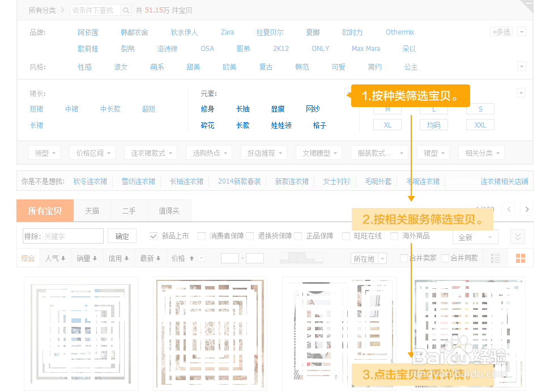The height and width of the screenshot is (392, 537).
Task: Sort by 销量 descending
Action: (86, 258)
